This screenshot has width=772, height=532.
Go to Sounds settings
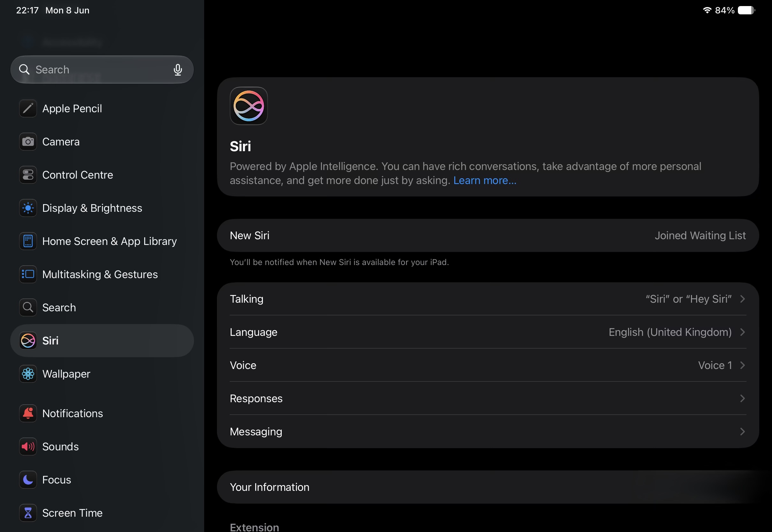pyautogui.click(x=102, y=446)
